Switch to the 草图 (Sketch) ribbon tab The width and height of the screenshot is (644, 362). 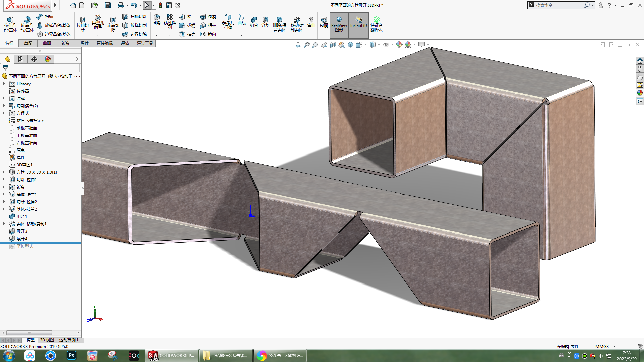tap(28, 43)
